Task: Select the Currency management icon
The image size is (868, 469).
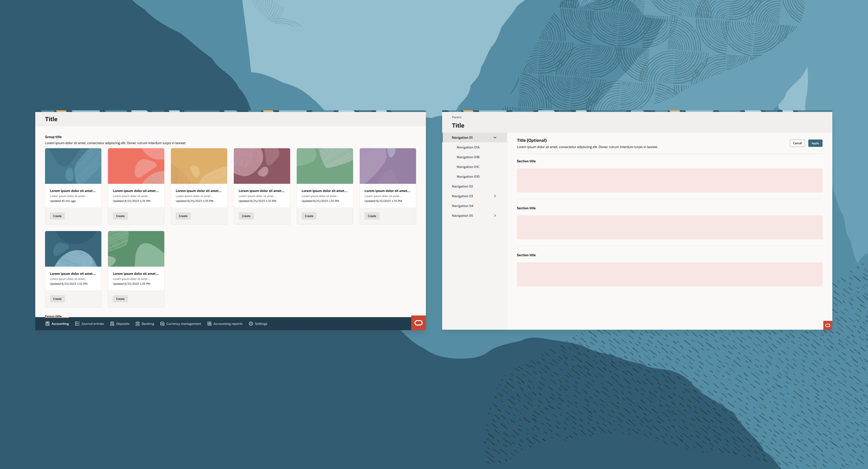Action: point(162,323)
